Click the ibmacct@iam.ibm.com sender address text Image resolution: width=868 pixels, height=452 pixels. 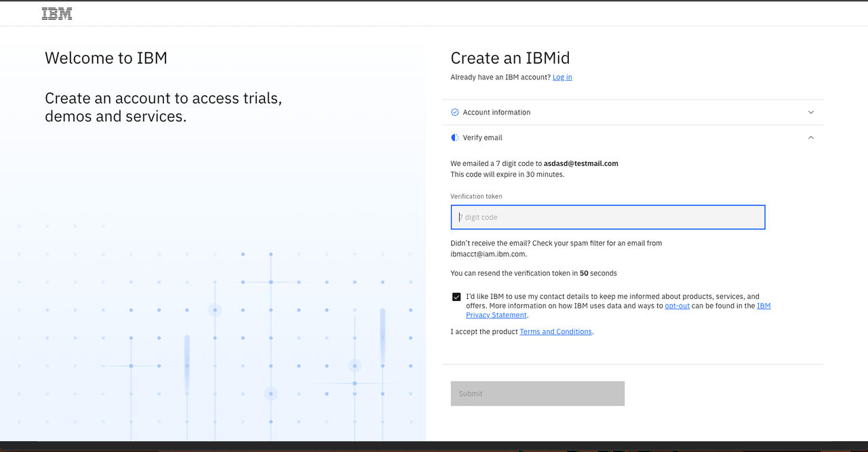click(x=488, y=254)
